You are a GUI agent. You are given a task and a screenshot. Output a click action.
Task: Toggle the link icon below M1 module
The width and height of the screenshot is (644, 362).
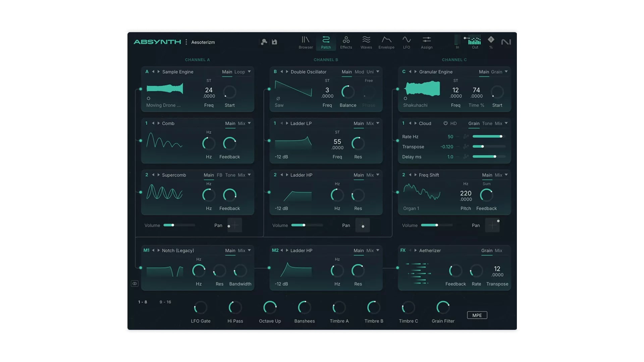coord(135,284)
